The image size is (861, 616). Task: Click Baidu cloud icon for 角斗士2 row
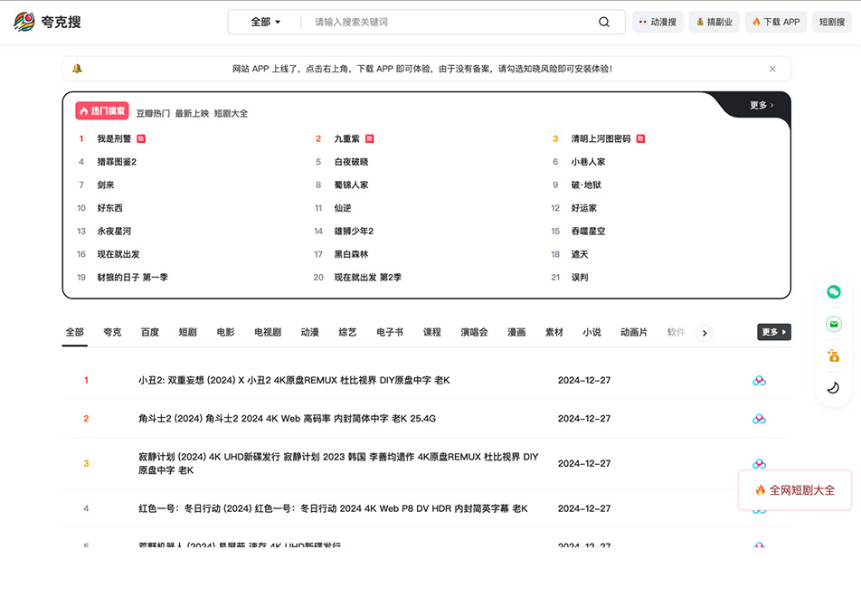click(x=759, y=419)
